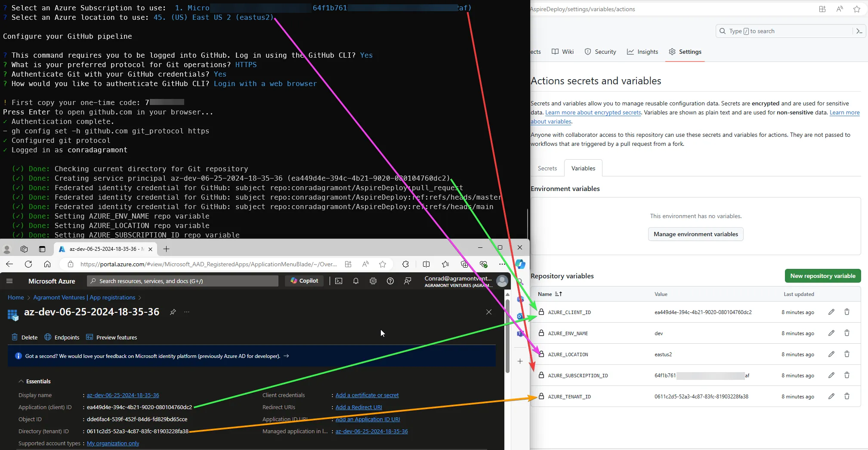
Task: Click Add an Application ID URI link
Action: click(368, 419)
